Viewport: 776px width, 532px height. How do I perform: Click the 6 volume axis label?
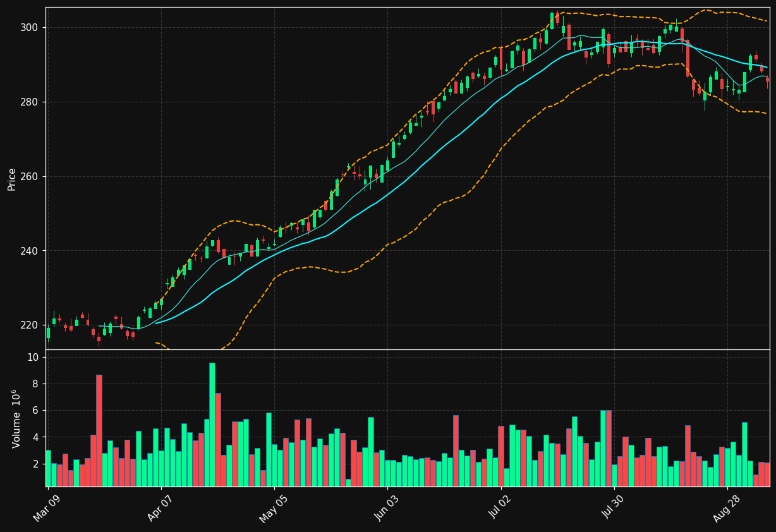click(36, 411)
